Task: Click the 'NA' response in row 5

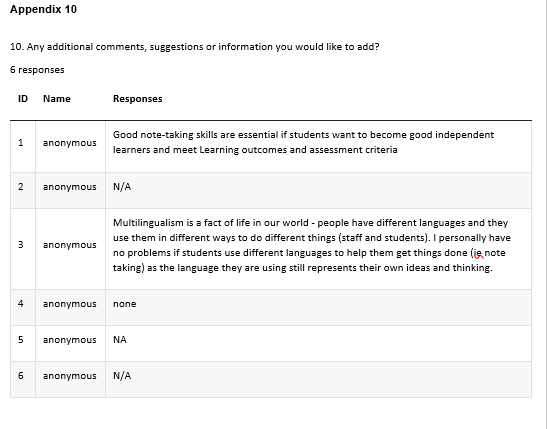Action: pos(120,340)
